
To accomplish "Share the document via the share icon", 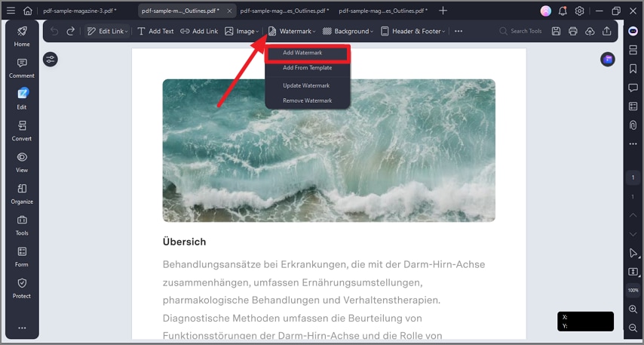I will tap(606, 31).
